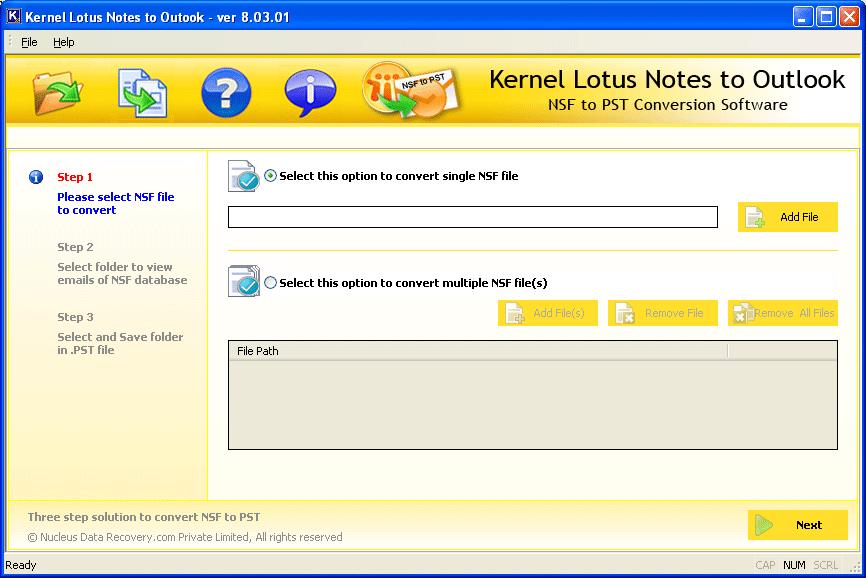Click the single NSF file document icon

(x=244, y=176)
